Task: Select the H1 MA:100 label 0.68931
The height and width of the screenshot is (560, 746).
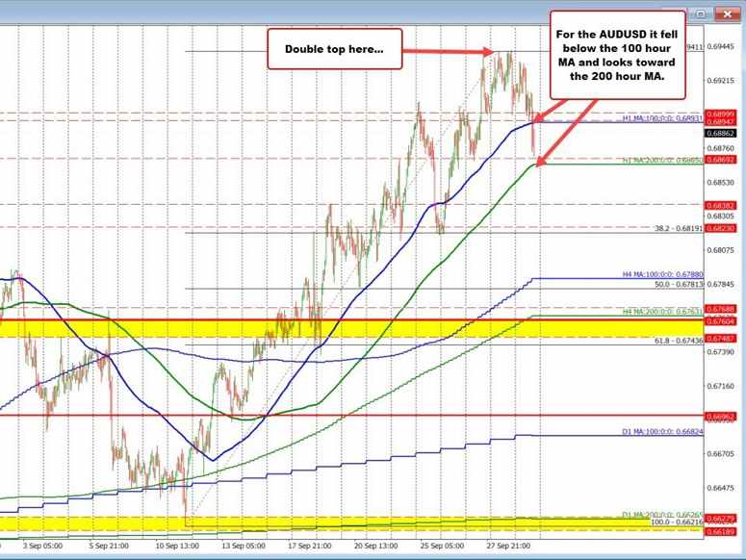Action: tap(663, 118)
